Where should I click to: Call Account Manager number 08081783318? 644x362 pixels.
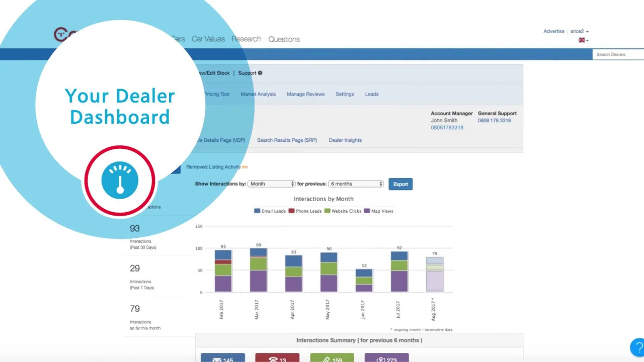pos(447,128)
